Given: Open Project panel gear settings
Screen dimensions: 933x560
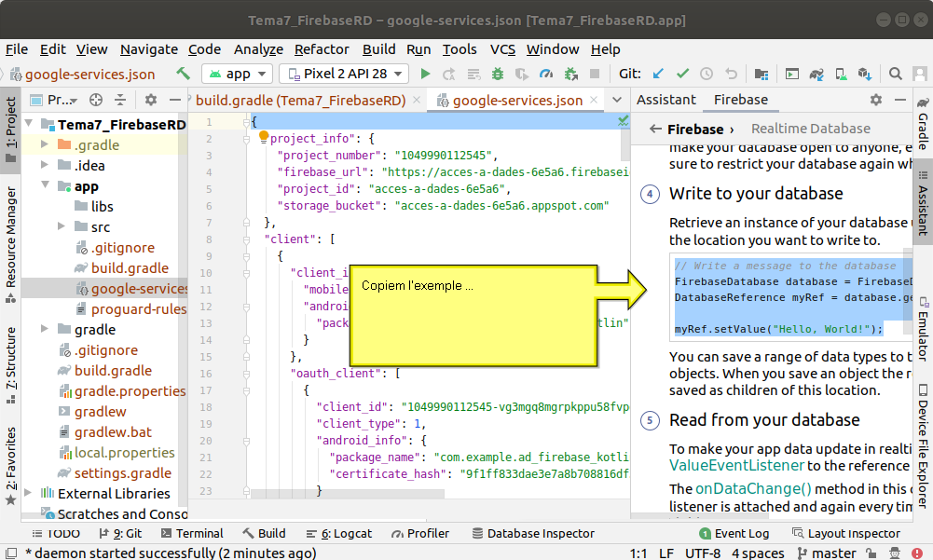Looking at the screenshot, I should [151, 100].
